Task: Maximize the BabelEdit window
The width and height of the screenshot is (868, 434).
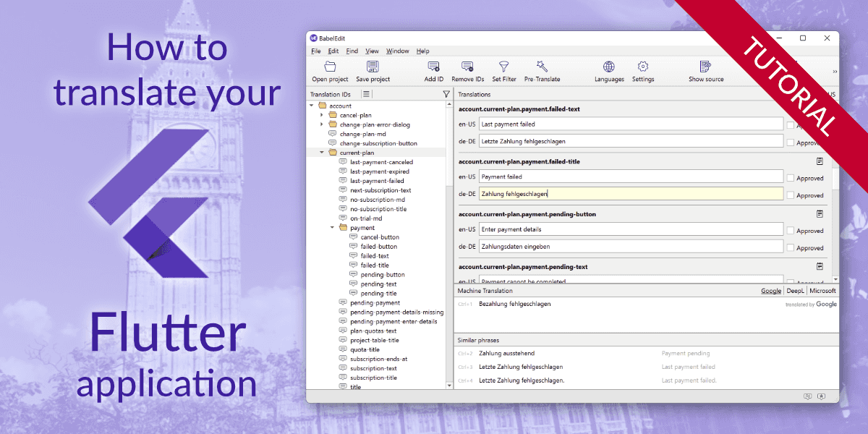Action: (803, 38)
